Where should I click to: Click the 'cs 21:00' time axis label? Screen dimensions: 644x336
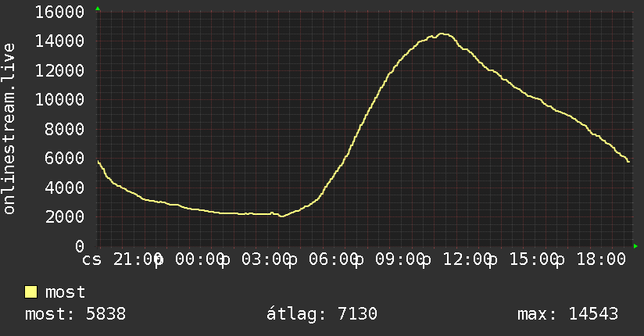click(x=122, y=259)
